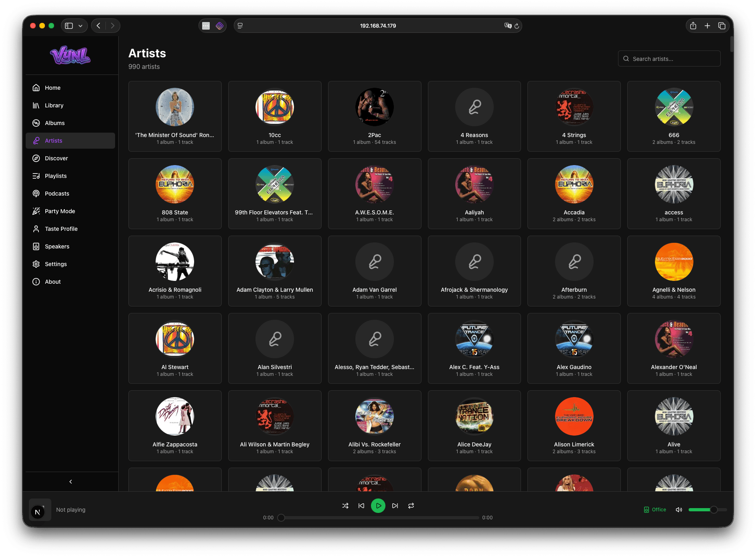
Task: Collapse the sidebar with the chevron
Action: [x=71, y=482]
